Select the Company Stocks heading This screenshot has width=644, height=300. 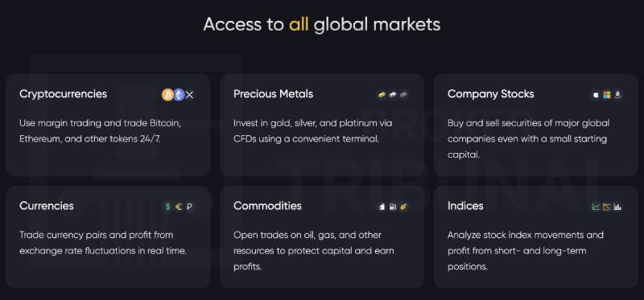point(491,94)
